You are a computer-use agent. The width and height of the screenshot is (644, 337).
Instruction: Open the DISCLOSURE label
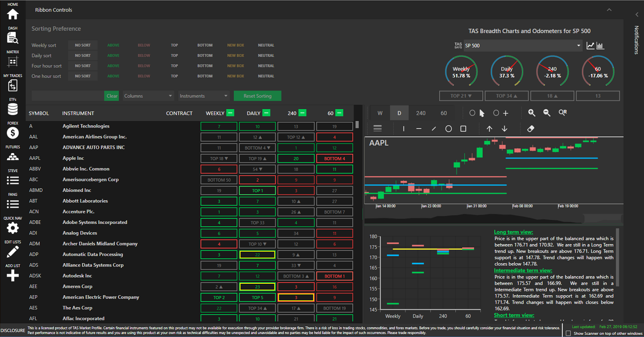tap(13, 330)
